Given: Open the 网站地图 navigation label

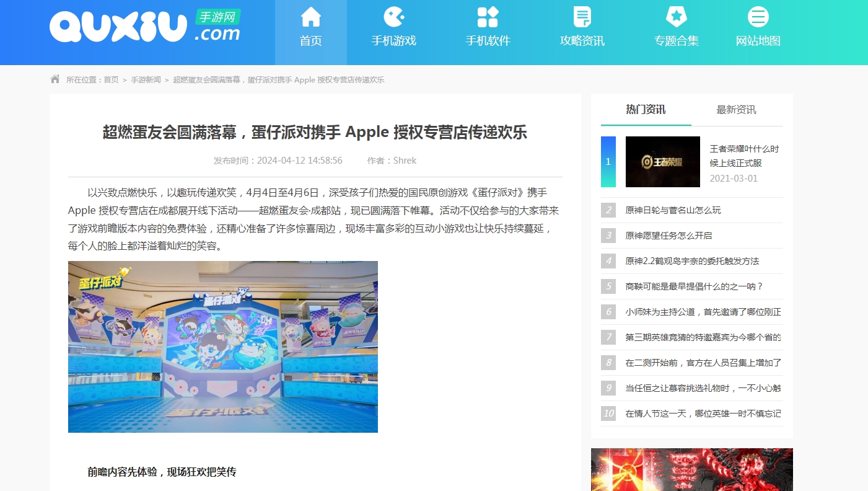Looking at the screenshot, I should pos(758,41).
